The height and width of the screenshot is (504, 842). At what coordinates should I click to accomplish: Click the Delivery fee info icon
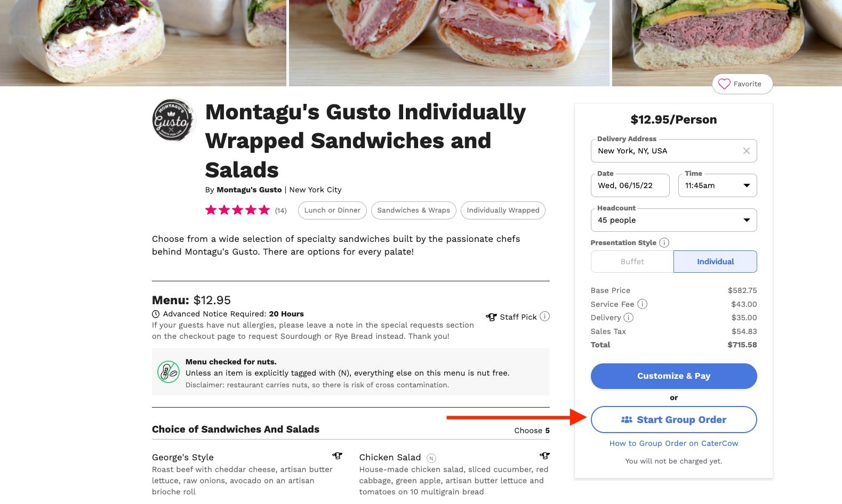[x=629, y=318]
